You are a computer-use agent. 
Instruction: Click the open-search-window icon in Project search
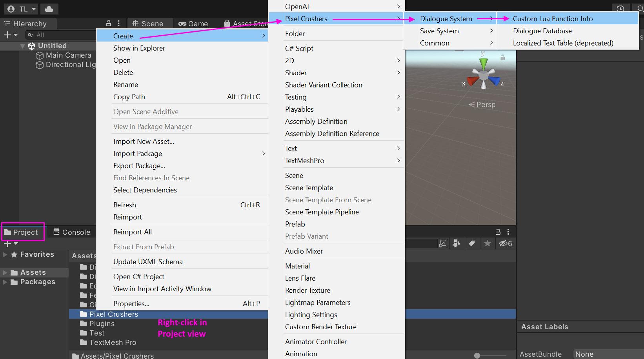[443, 243]
